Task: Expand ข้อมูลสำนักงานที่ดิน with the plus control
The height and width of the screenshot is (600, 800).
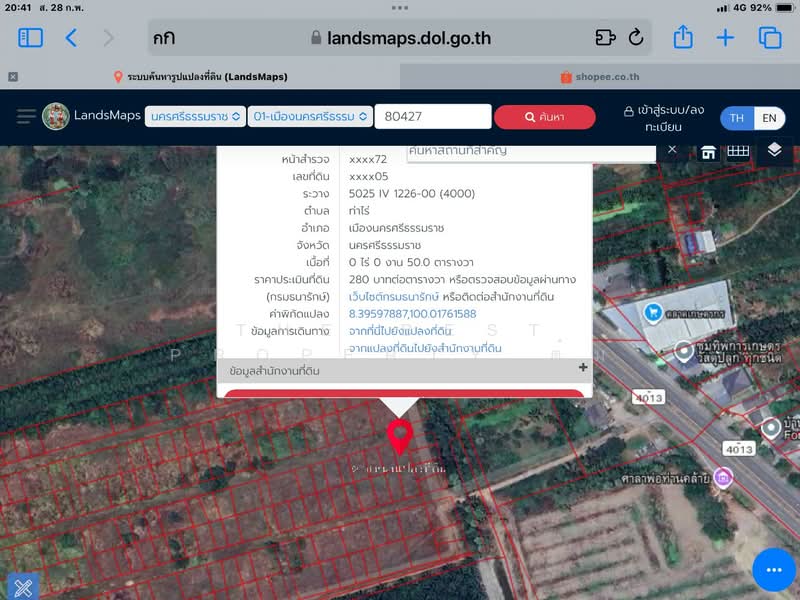Action: [x=582, y=367]
